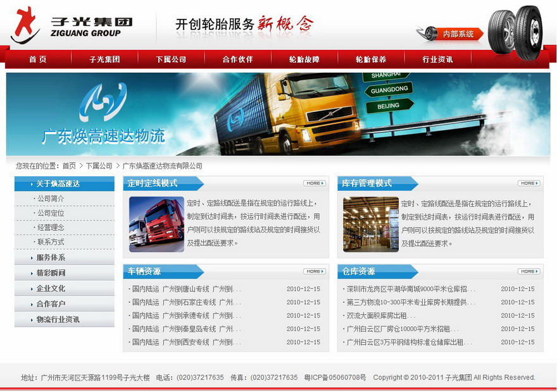The width and height of the screenshot is (557, 392).
Task: Open the 内部系统 internal system button
Action: [451, 34]
